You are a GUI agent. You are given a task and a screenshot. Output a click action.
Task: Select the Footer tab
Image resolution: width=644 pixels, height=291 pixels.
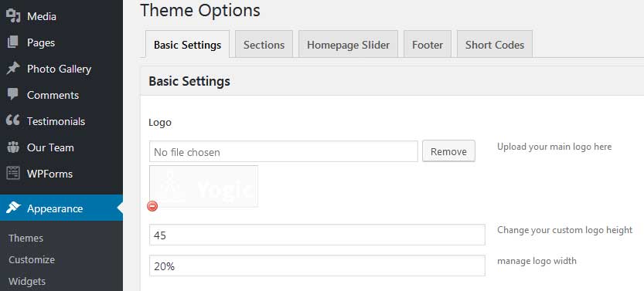coord(428,44)
